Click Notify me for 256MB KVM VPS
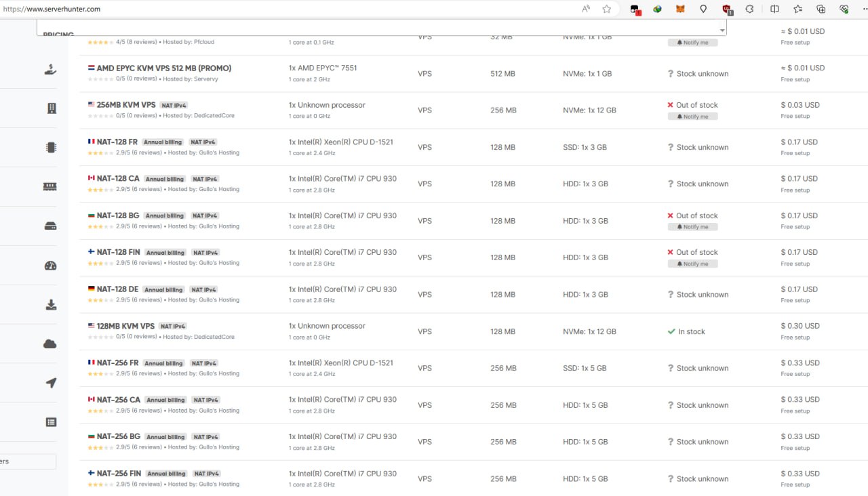This screenshot has width=868, height=496. pyautogui.click(x=692, y=117)
